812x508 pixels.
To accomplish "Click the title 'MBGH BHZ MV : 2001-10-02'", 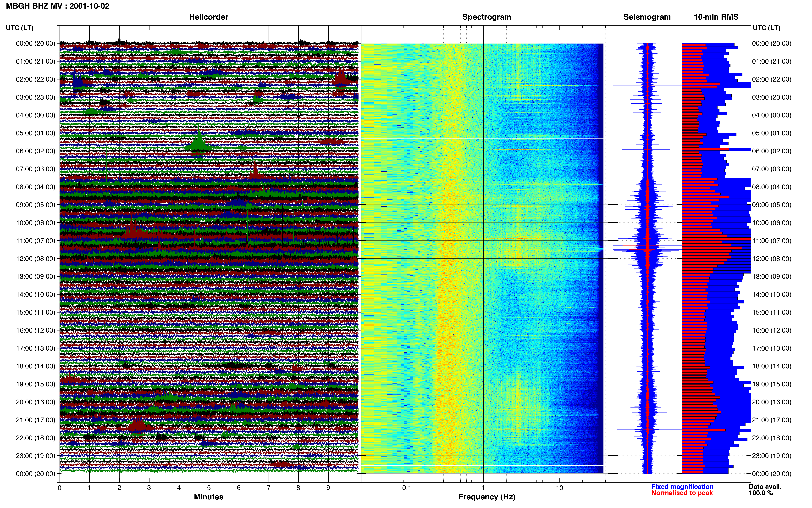I will click(x=57, y=6).
